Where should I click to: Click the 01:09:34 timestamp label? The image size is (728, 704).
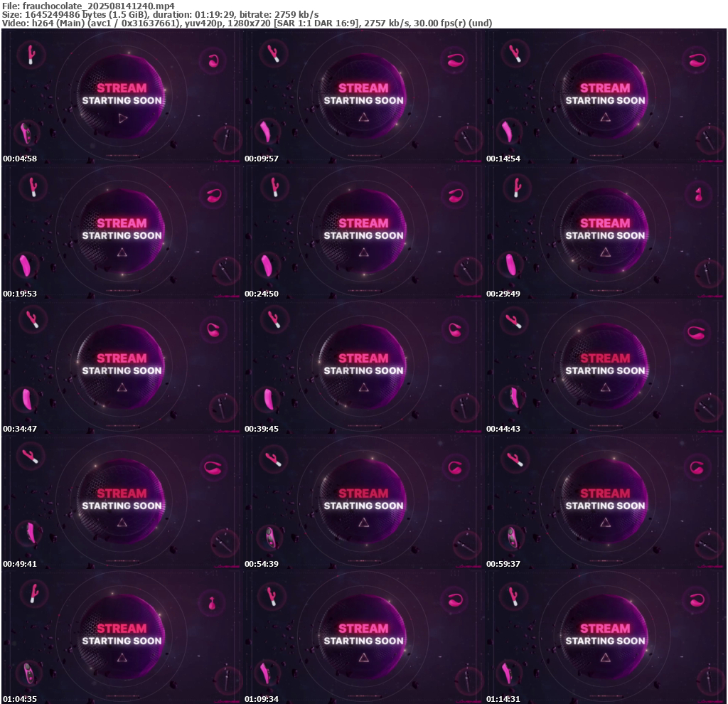click(262, 699)
